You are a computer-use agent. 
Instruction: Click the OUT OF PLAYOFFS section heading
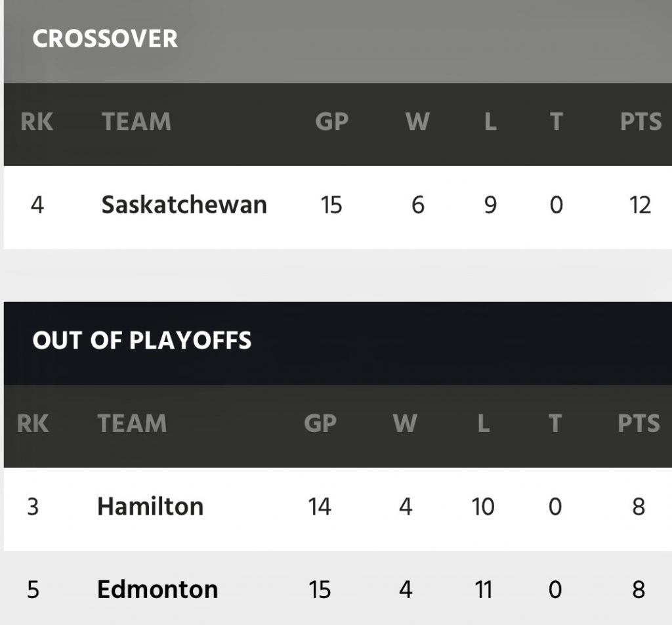142,341
